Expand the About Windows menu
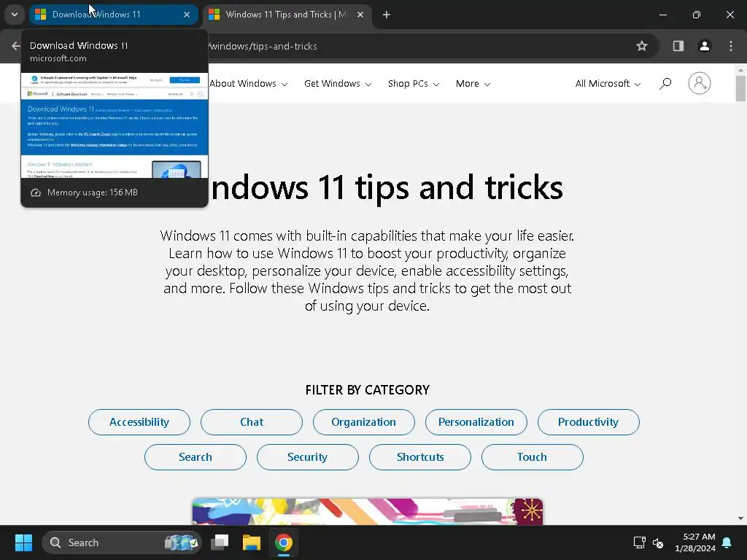The width and height of the screenshot is (747, 560). 248,84
